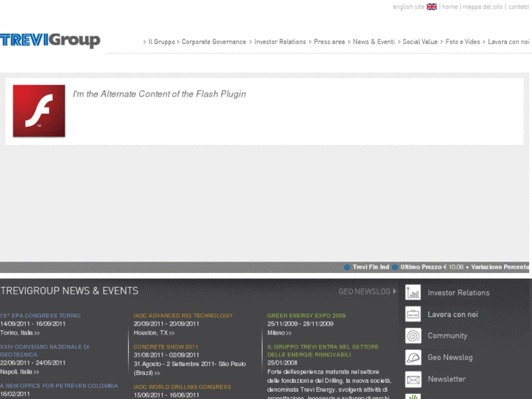532x399 pixels.
Task: Click 'Napoli, Italia >>' more link
Action: coord(19,372)
